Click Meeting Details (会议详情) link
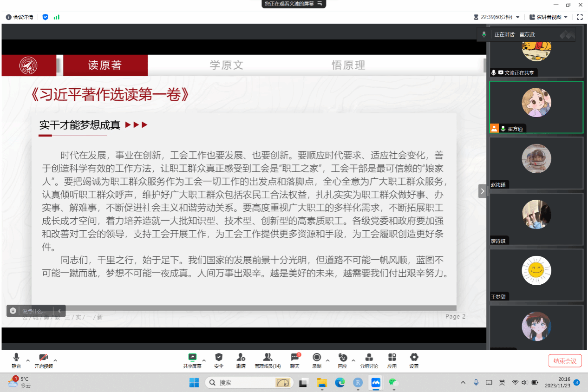588x392 pixels. (20, 17)
